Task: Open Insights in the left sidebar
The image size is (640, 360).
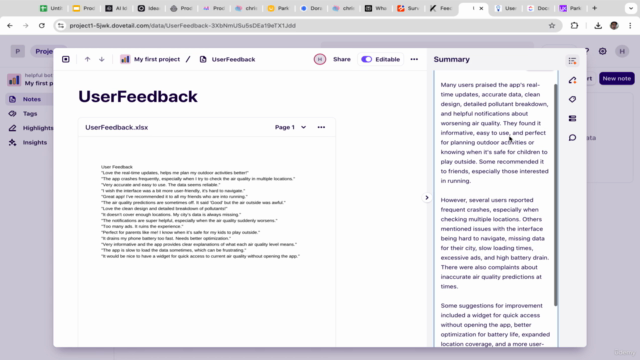Action: pyautogui.click(x=29, y=142)
